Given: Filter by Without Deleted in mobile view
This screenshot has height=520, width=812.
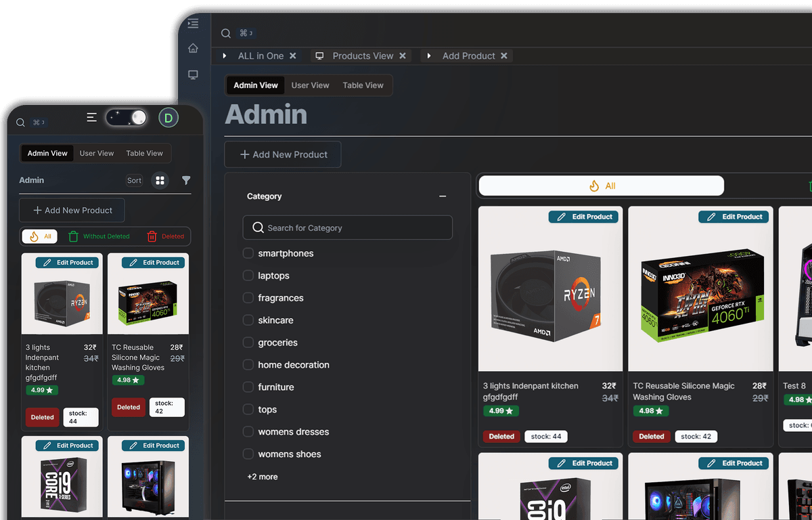Looking at the screenshot, I should (x=99, y=236).
